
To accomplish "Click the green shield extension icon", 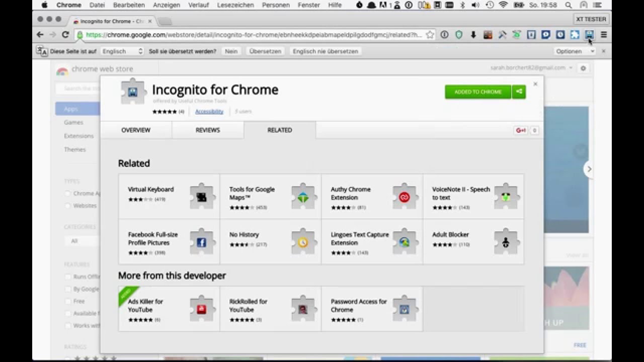I will (x=459, y=35).
